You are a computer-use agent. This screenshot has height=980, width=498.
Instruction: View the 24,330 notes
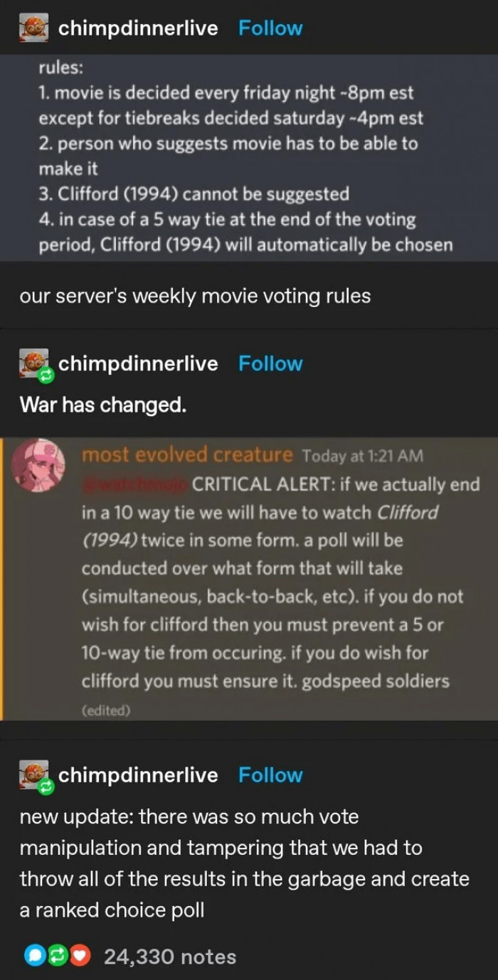(x=170, y=957)
